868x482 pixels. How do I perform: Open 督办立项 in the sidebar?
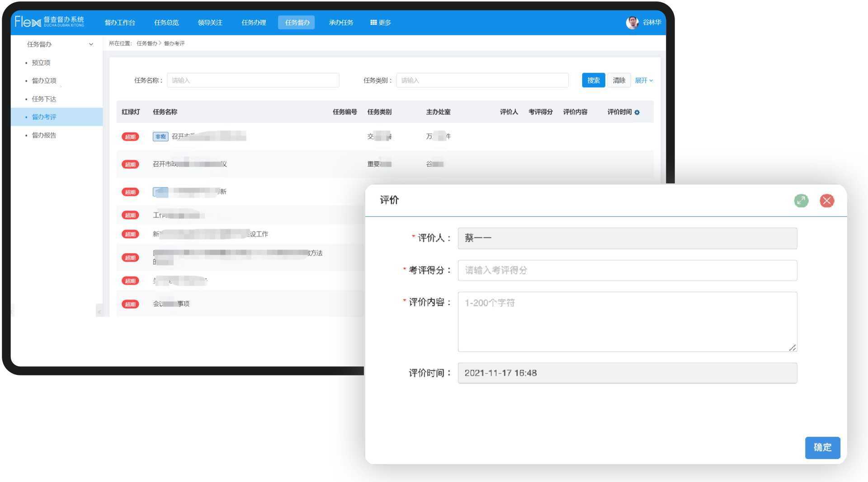point(44,81)
